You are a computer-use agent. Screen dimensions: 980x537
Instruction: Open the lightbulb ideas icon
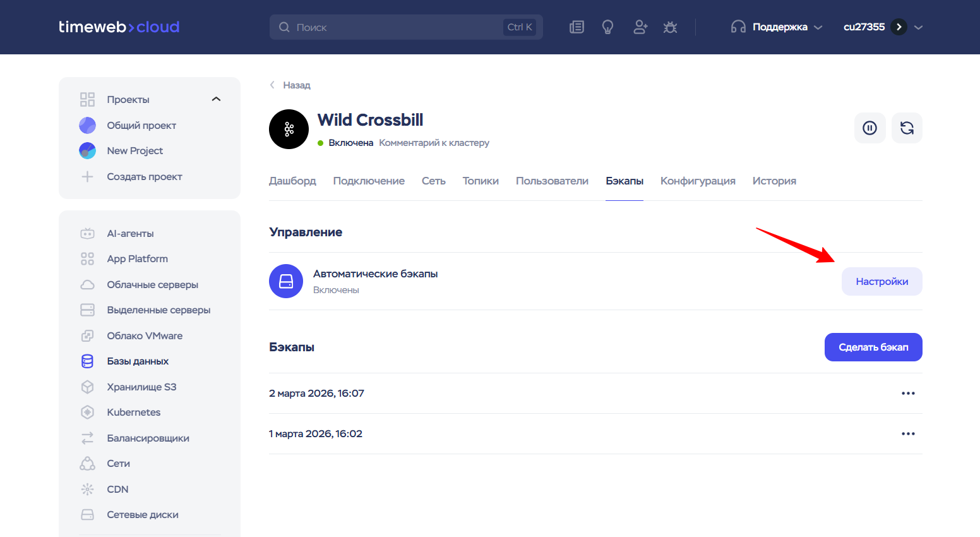[607, 27]
